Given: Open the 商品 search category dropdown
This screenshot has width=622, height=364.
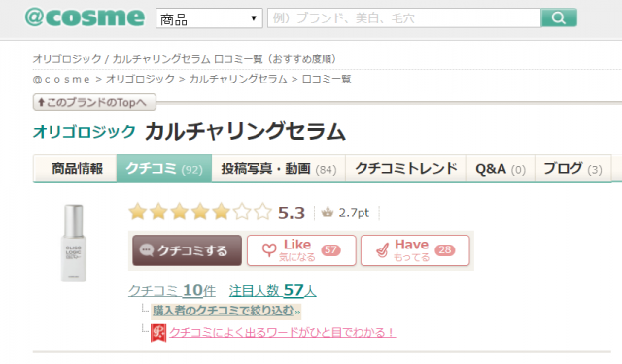Looking at the screenshot, I should [x=209, y=18].
